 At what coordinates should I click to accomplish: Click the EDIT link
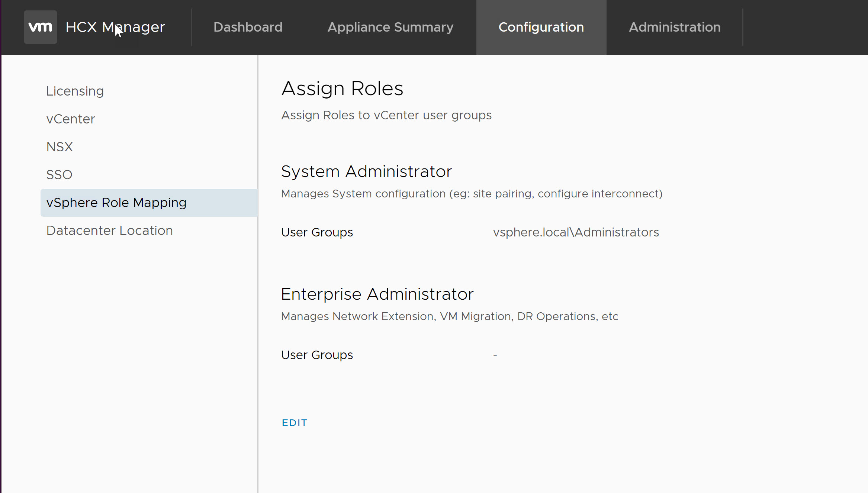pos(294,423)
